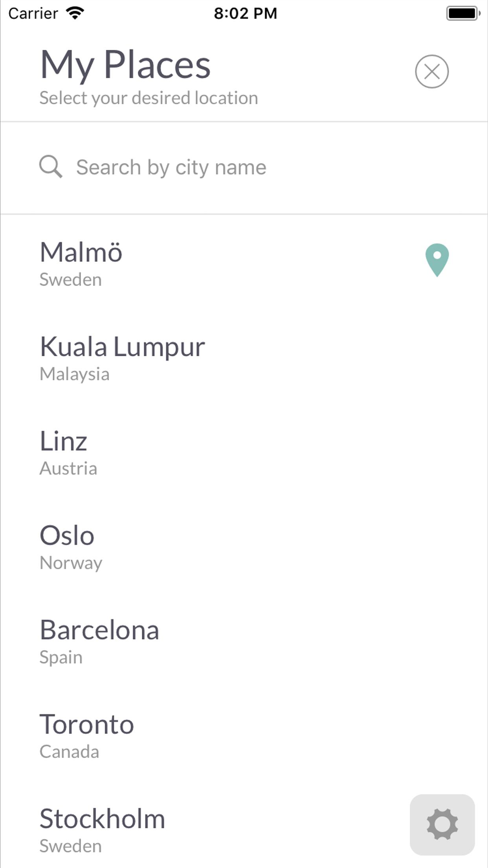Click the Search by city name field
488x868 pixels.
click(244, 167)
